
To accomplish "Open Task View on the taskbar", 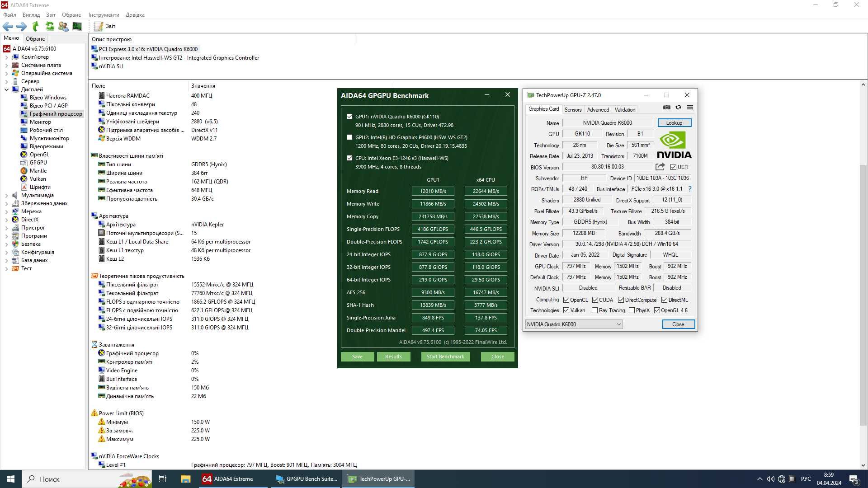I will point(163,479).
